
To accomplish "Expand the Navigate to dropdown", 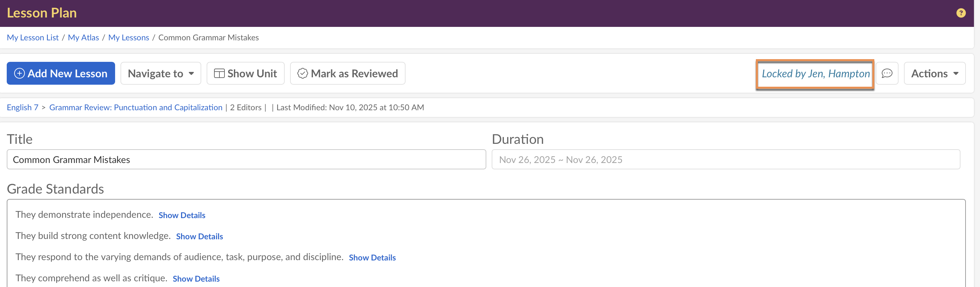I will coord(161,73).
